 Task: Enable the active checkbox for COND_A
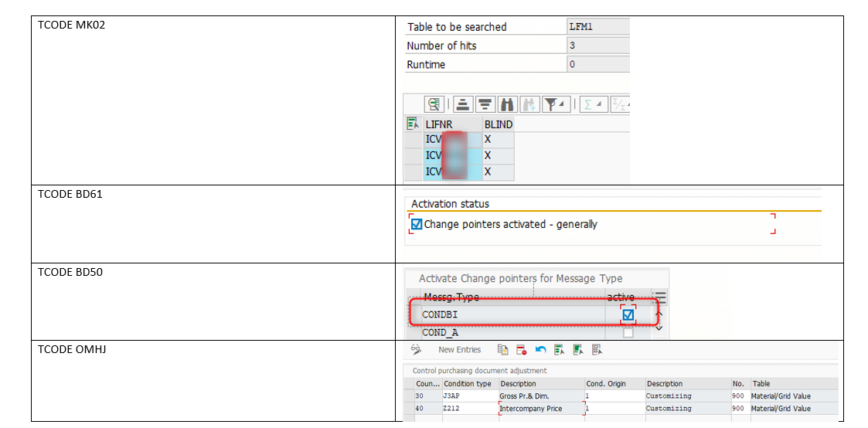pos(628,332)
